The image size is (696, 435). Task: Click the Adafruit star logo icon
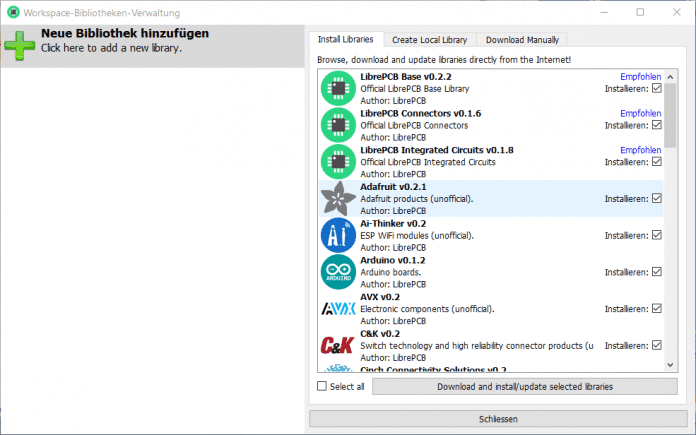338,199
